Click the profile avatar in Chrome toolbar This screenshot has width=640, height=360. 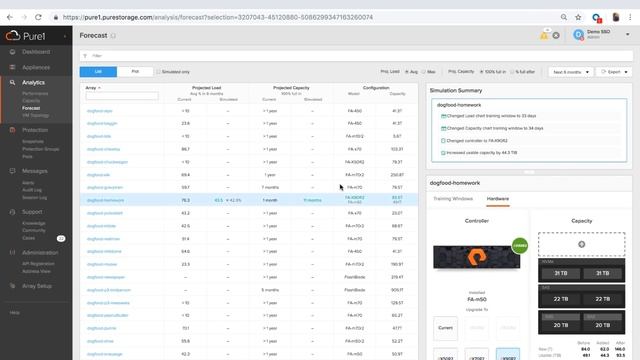pyautogui.click(x=616, y=17)
